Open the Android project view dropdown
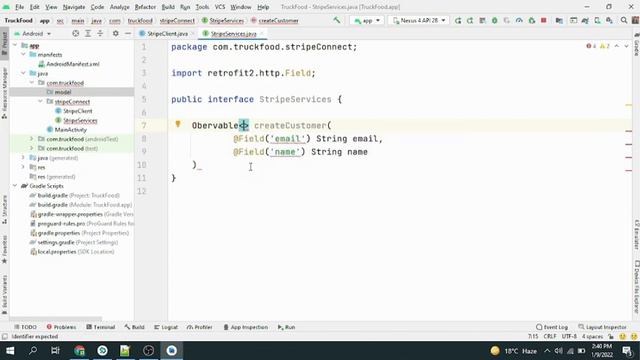The height and width of the screenshot is (360, 640). tap(33, 33)
